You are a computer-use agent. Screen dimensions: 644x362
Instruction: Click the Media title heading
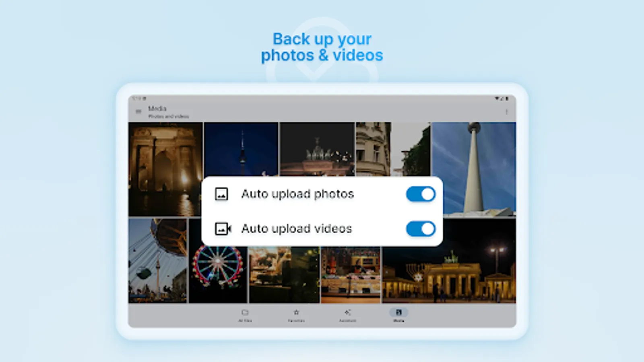coord(158,108)
